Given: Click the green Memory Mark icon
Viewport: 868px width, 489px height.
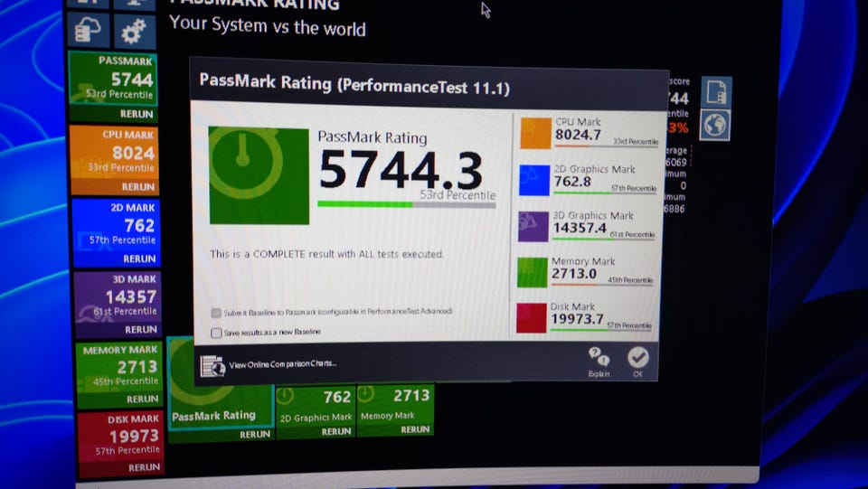Looking at the screenshot, I should (x=532, y=272).
